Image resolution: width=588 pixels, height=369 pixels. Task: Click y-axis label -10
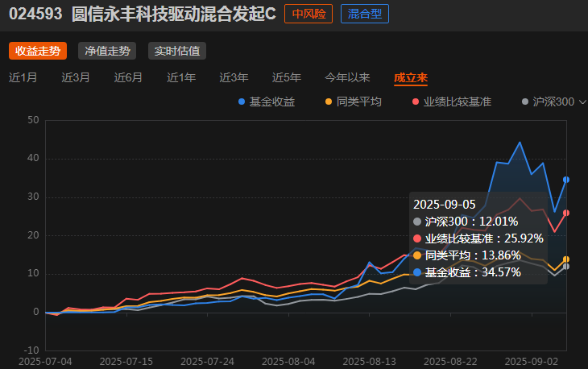31,350
